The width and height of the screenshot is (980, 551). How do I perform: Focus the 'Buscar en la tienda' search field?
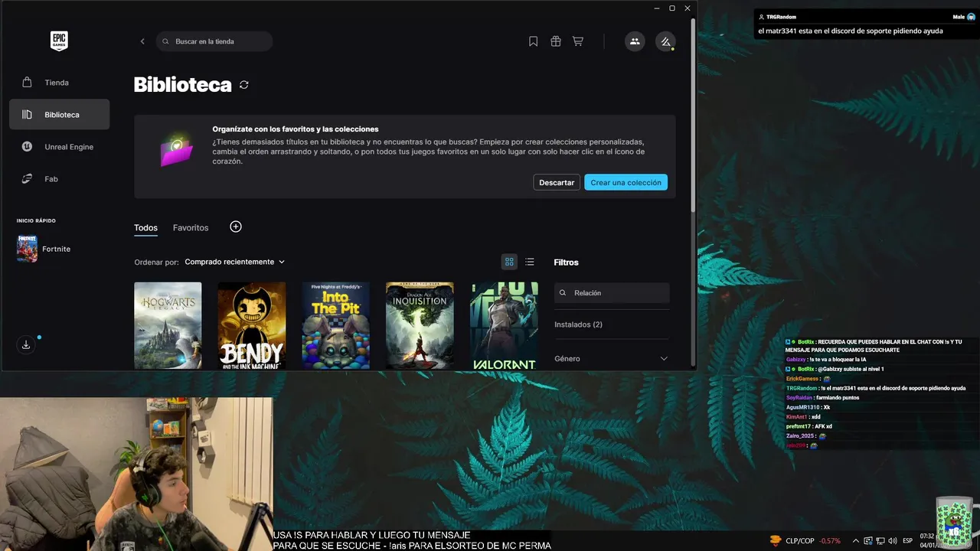pos(214,41)
